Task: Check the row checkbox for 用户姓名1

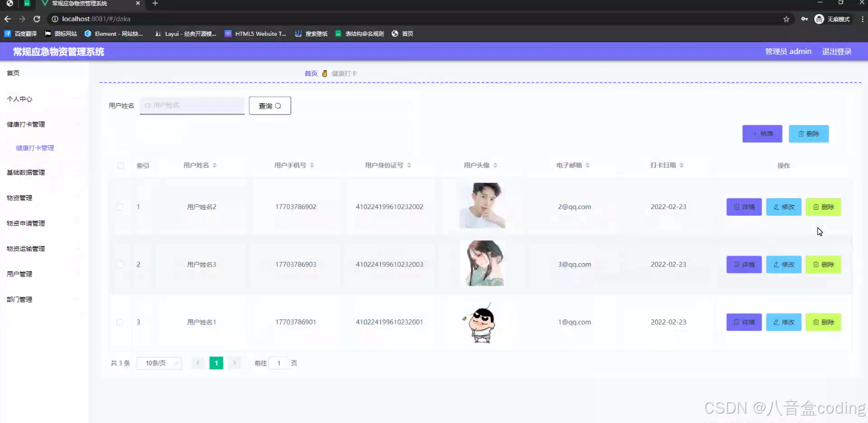Action: (119, 322)
